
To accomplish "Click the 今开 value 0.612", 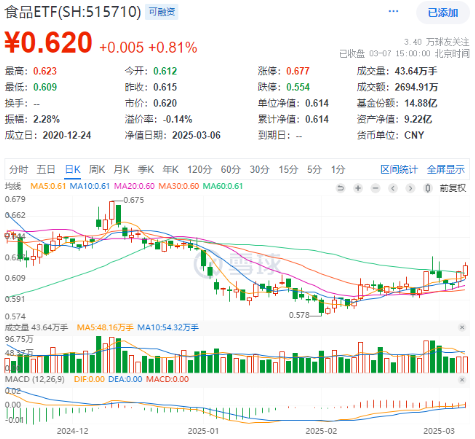I will point(165,71).
